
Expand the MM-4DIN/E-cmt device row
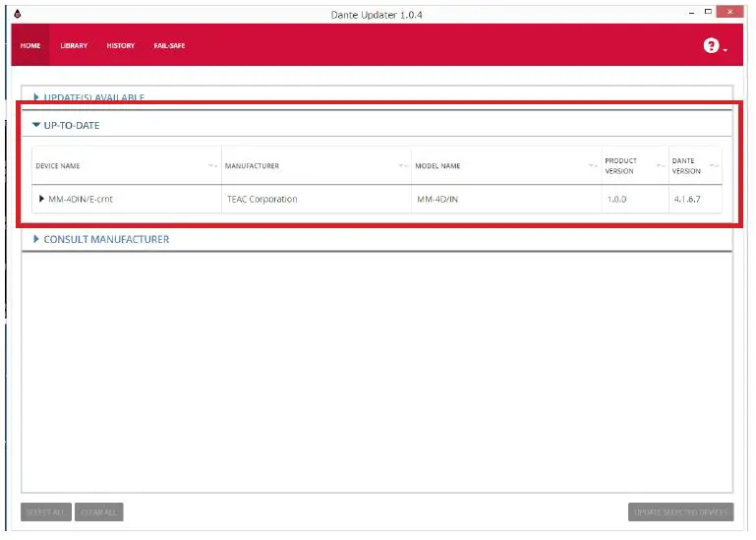point(41,199)
